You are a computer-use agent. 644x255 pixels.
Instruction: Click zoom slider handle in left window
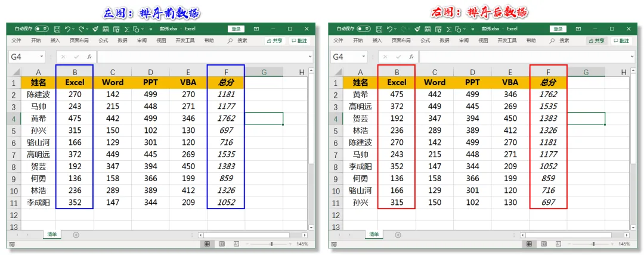[271, 244]
